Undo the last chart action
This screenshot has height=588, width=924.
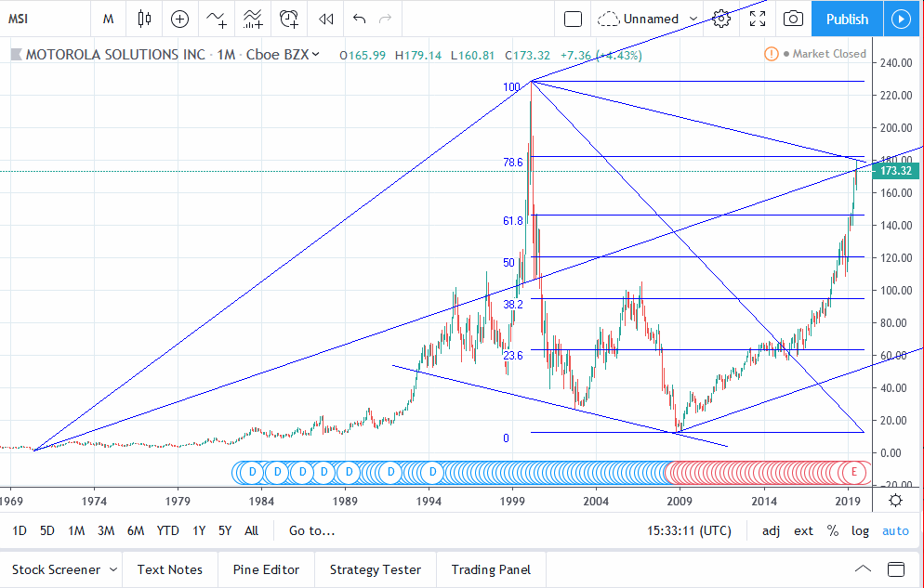pyautogui.click(x=360, y=19)
